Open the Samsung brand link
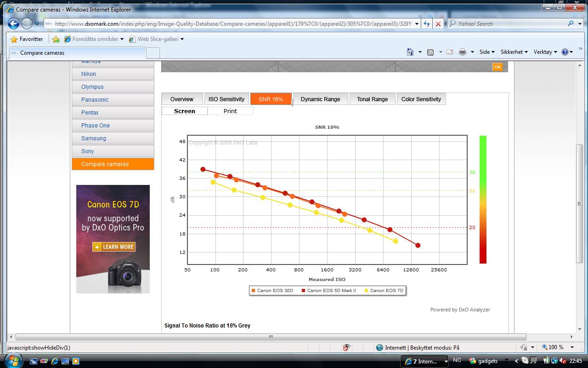The image size is (588, 368). 113,138
